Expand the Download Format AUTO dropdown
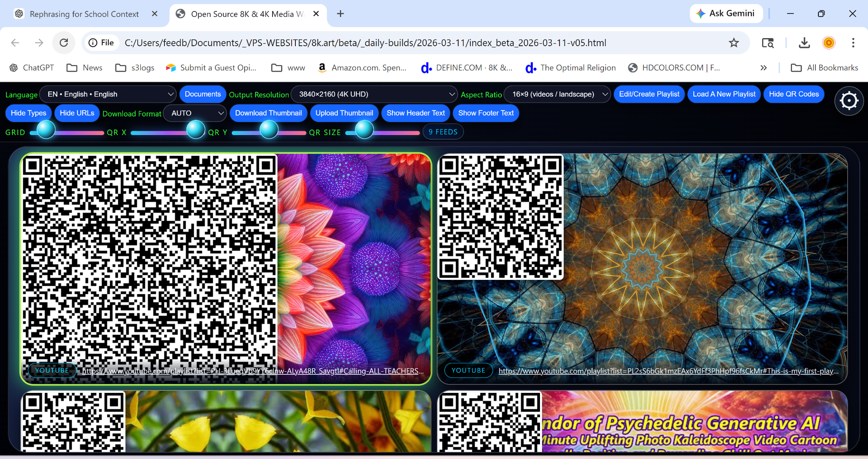Image resolution: width=868 pixels, height=459 pixels. pos(195,113)
